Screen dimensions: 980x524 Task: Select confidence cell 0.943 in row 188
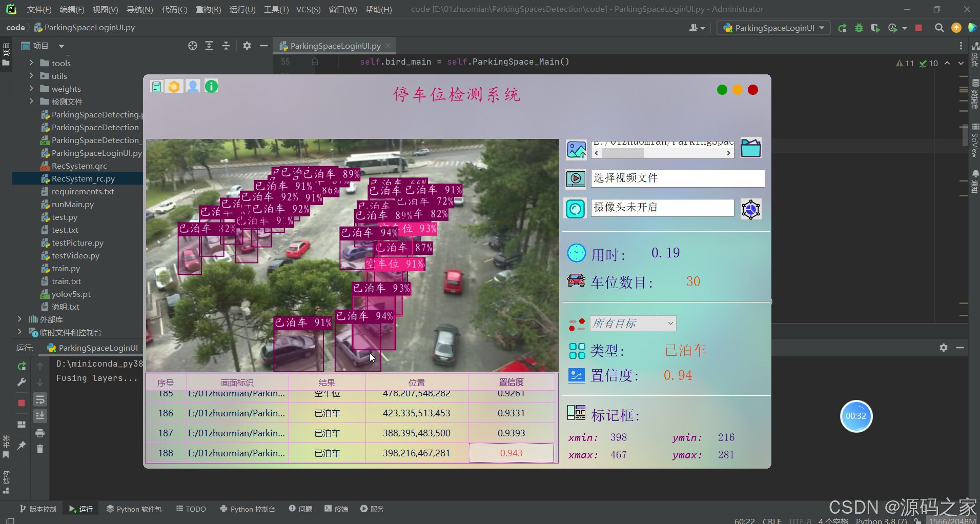[511, 453]
